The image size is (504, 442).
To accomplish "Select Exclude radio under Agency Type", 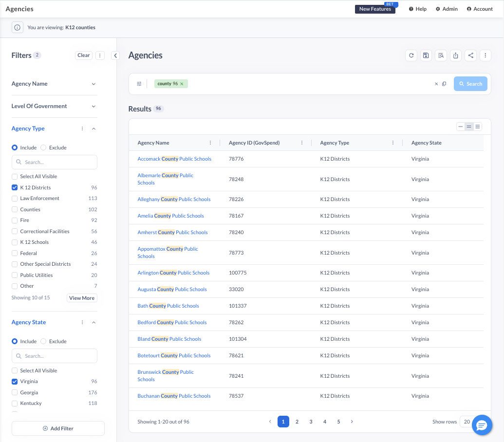I will (43, 147).
